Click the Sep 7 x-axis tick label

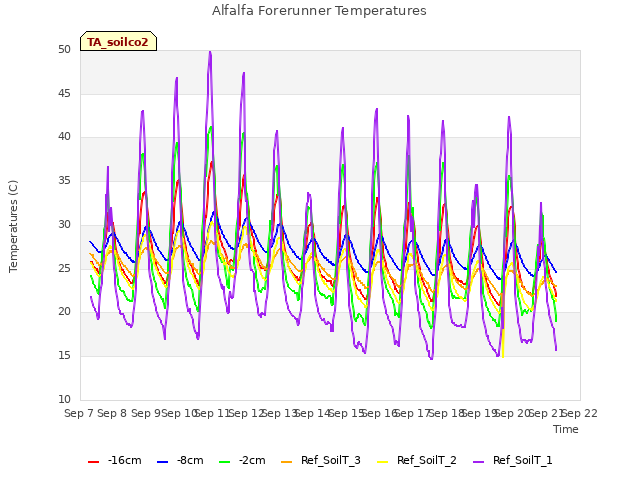coord(79,413)
